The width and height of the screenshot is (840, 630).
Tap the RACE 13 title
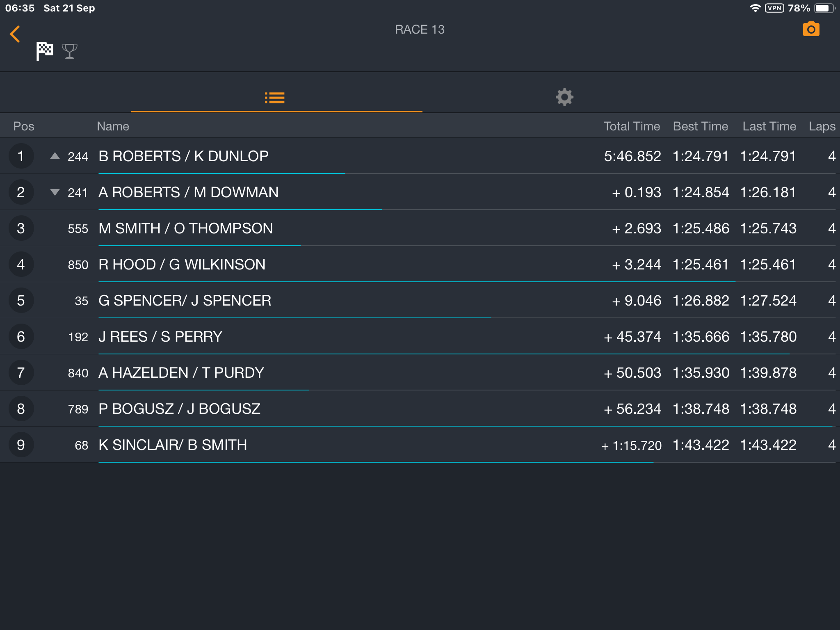point(420,30)
